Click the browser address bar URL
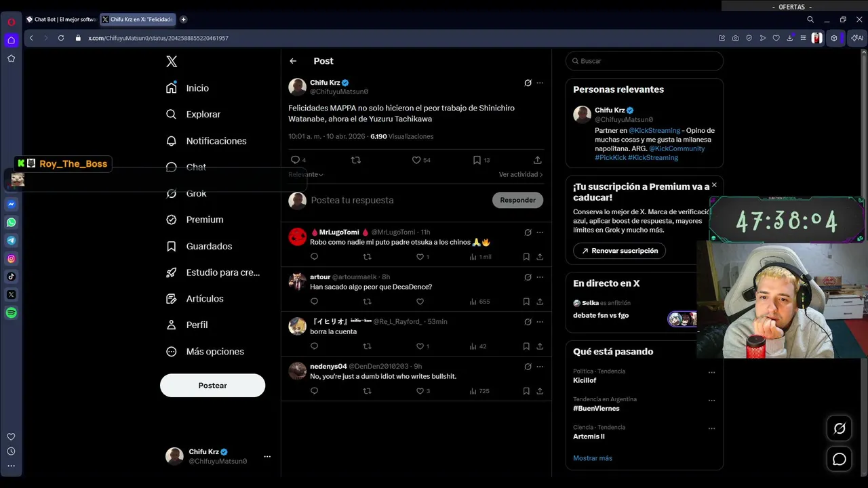868x488 pixels. 158,38
